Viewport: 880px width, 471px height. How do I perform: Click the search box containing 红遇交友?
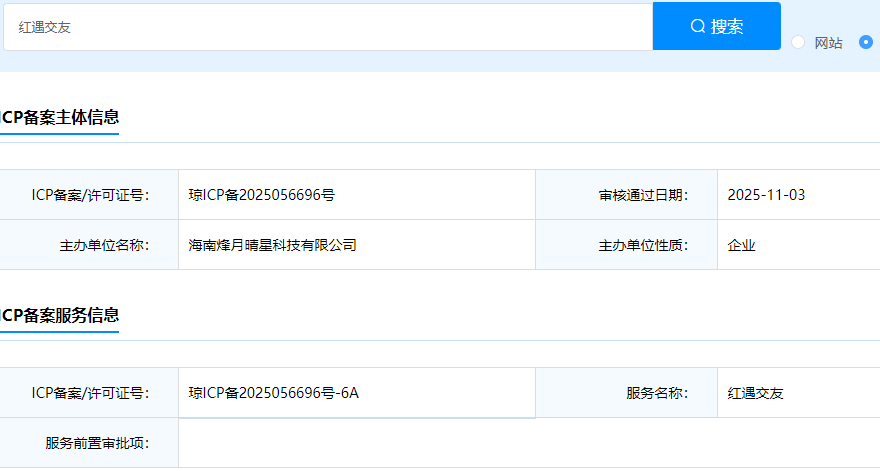point(328,27)
